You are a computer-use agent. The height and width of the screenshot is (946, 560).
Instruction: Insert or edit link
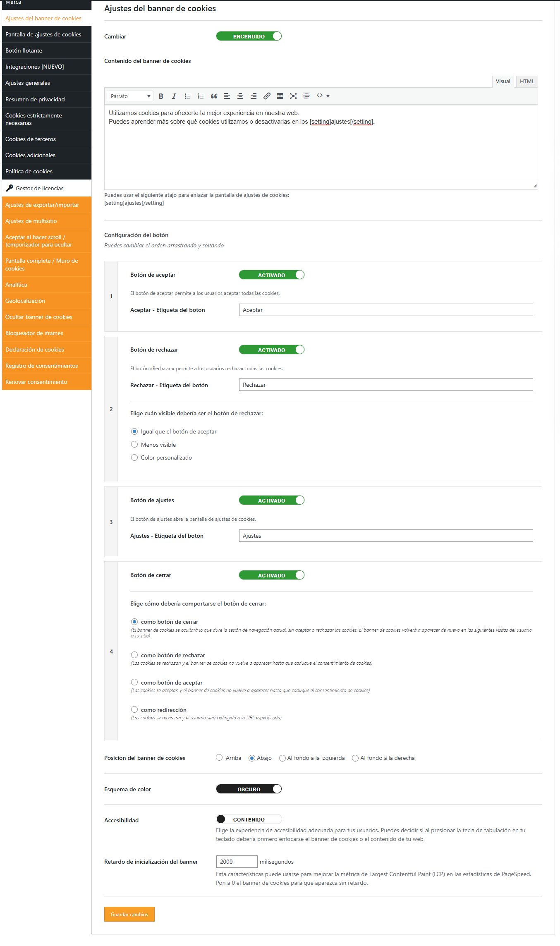[x=267, y=96]
